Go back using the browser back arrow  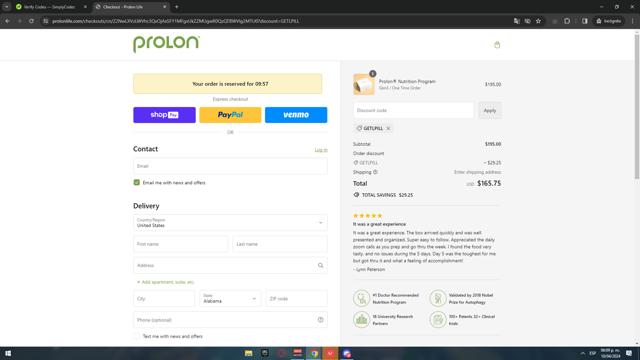click(x=8, y=21)
